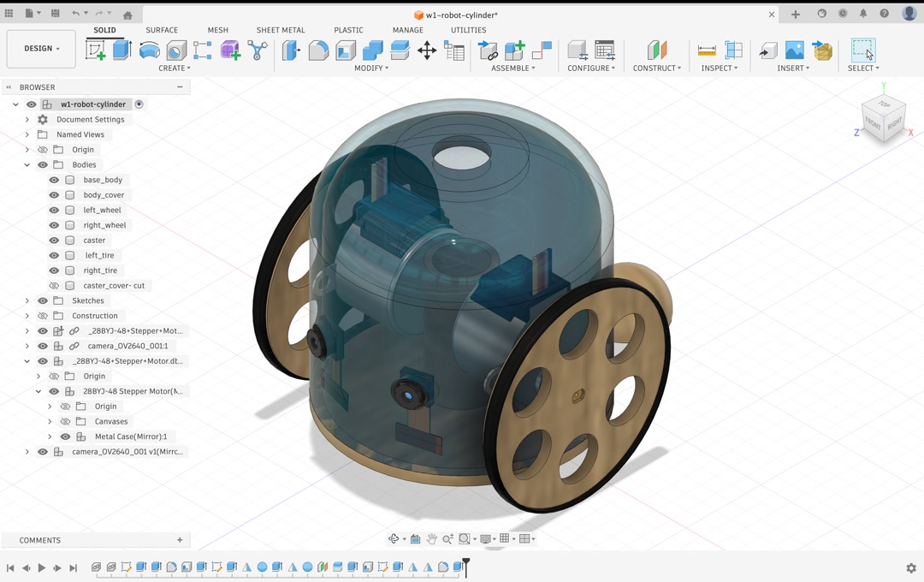The width and height of the screenshot is (924, 582).
Task: Select camera_OV2640_001:1 component in browser
Action: click(x=127, y=346)
